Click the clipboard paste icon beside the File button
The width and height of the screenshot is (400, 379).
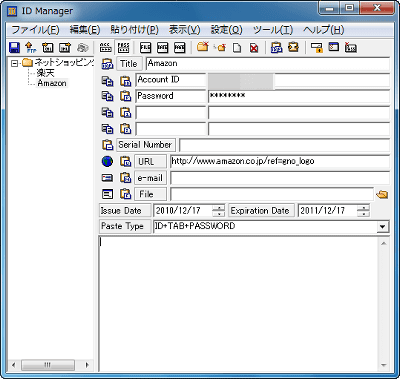tap(125, 194)
